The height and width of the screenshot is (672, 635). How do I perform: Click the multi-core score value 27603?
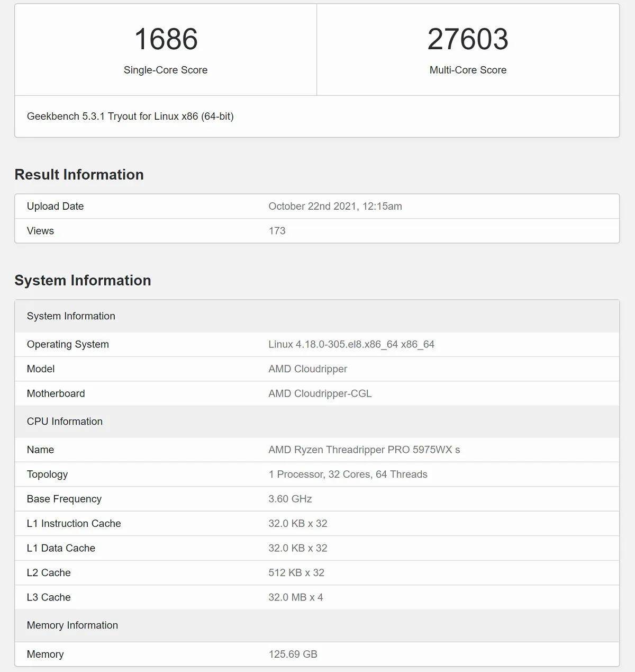coord(468,39)
